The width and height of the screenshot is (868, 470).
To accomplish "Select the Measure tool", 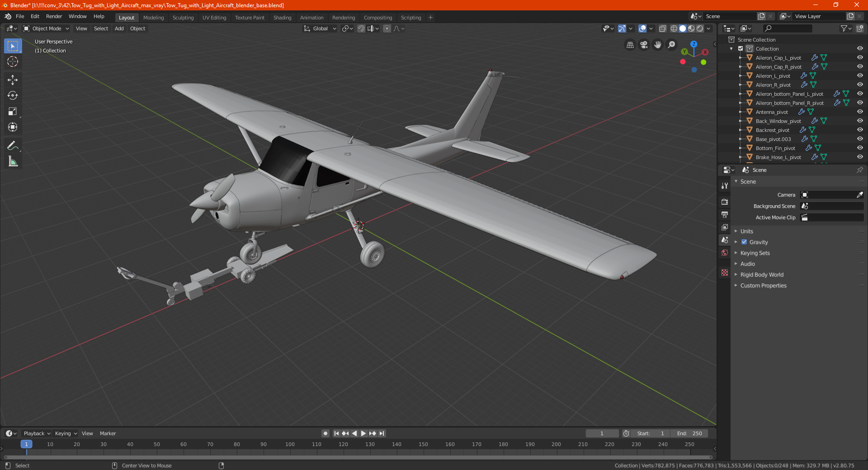I will 13,161.
